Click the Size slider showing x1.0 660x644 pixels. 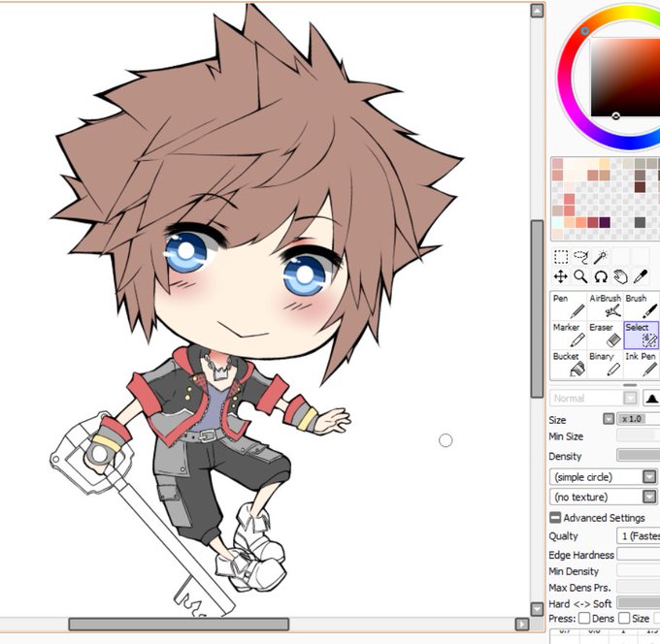[x=639, y=419]
